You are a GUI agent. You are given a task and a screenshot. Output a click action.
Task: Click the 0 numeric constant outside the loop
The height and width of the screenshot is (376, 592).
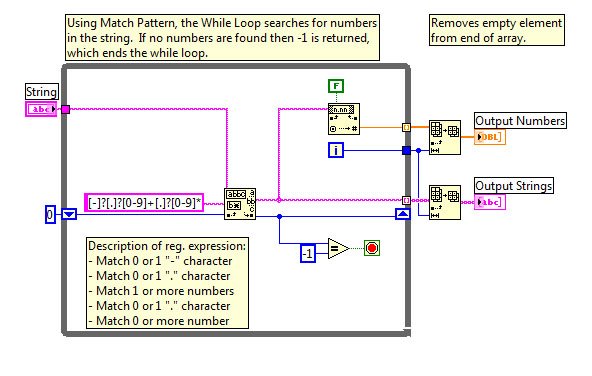click(x=50, y=214)
